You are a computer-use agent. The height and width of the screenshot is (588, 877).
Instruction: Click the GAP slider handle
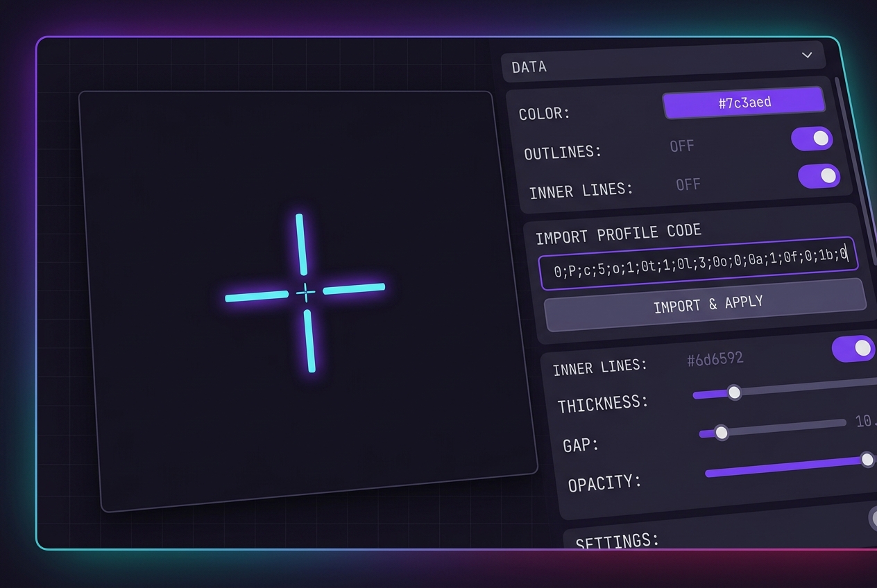point(722,433)
